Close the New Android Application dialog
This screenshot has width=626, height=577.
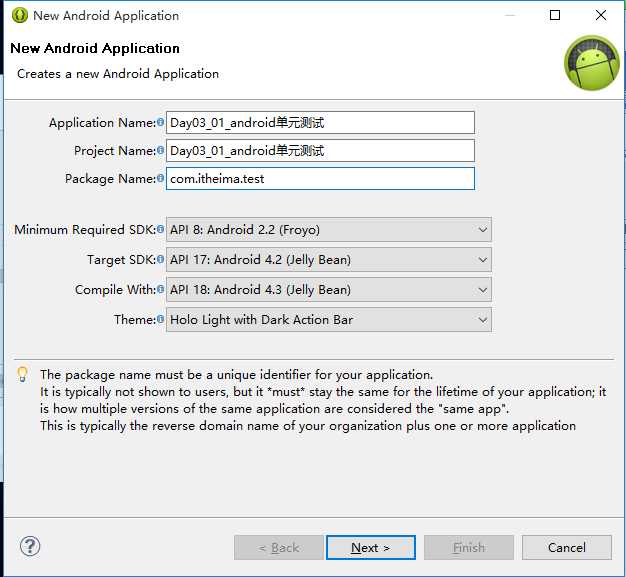(601, 15)
